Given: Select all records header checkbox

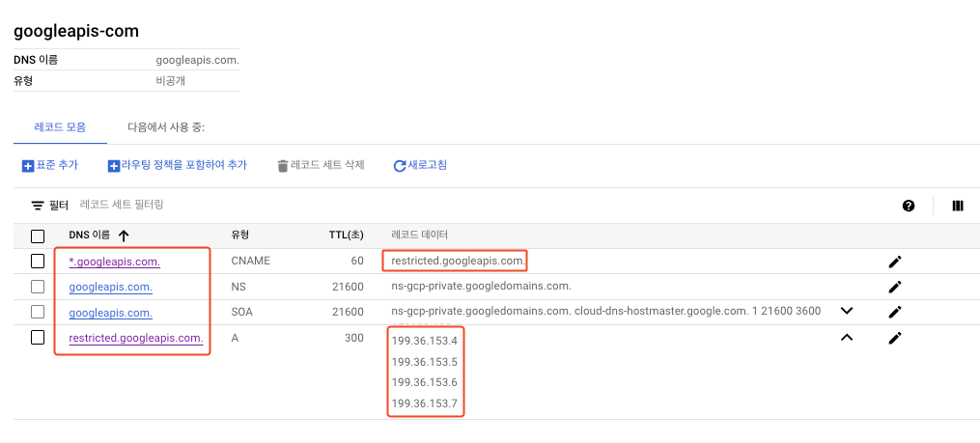Looking at the screenshot, I should 38,236.
